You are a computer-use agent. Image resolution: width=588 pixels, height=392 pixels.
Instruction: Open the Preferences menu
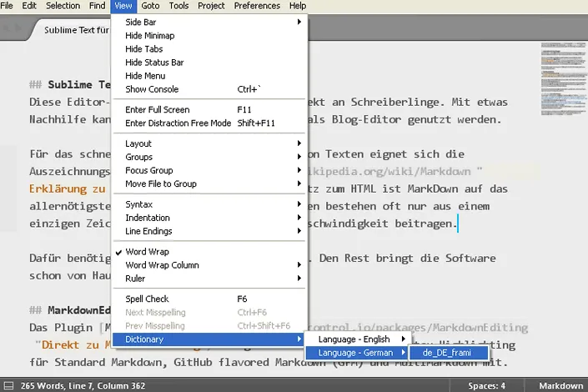point(257,6)
